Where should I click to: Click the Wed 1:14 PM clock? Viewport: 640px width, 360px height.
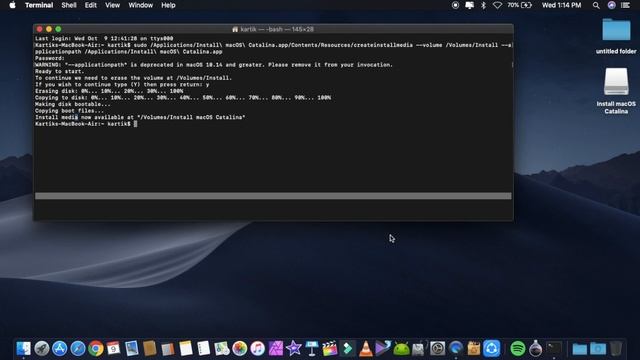(x=562, y=5)
